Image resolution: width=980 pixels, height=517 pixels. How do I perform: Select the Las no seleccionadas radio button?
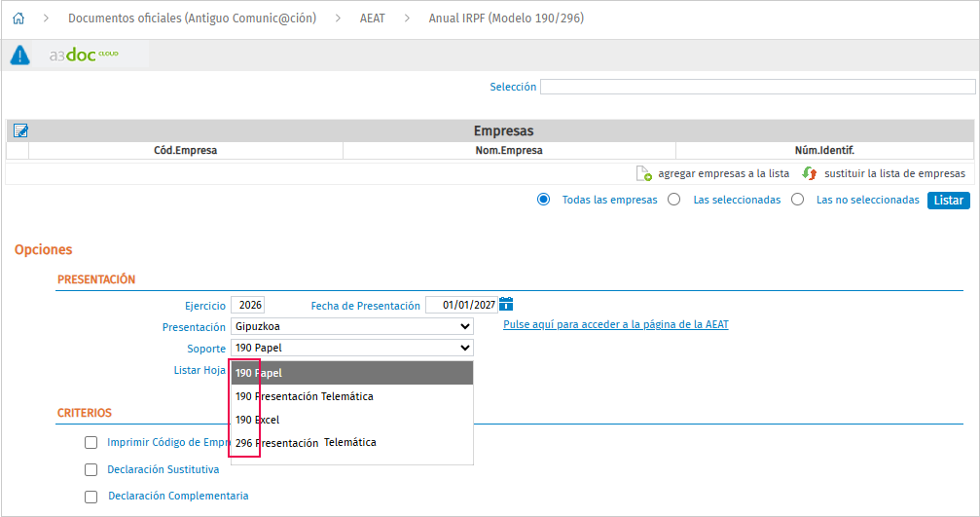click(797, 200)
